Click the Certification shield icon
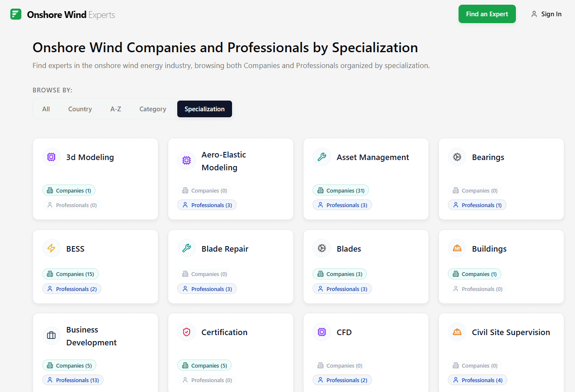The height and width of the screenshot is (392, 575). [187, 332]
